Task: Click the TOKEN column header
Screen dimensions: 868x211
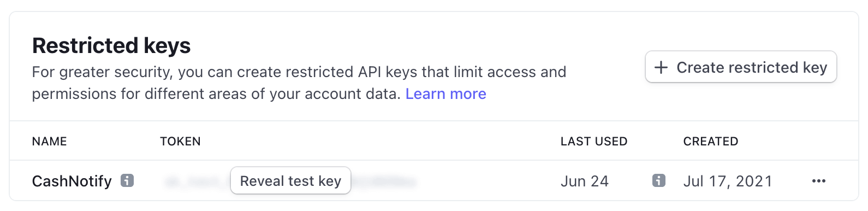Action: [x=180, y=142]
